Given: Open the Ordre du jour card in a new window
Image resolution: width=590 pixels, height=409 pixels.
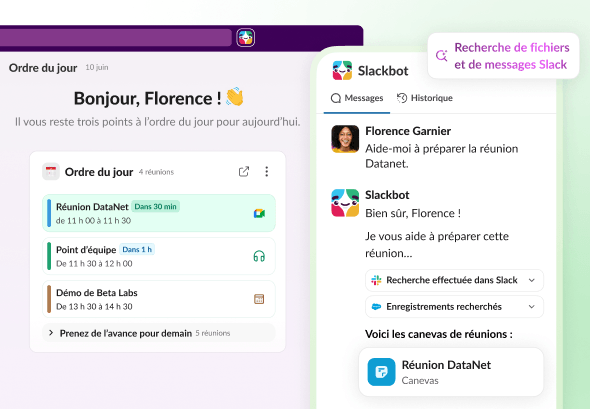Looking at the screenshot, I should (244, 172).
